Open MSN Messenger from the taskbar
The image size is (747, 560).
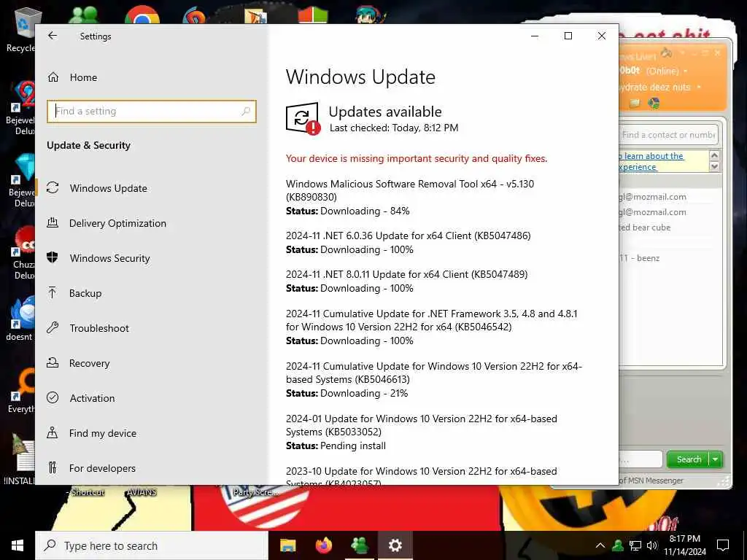click(360, 545)
